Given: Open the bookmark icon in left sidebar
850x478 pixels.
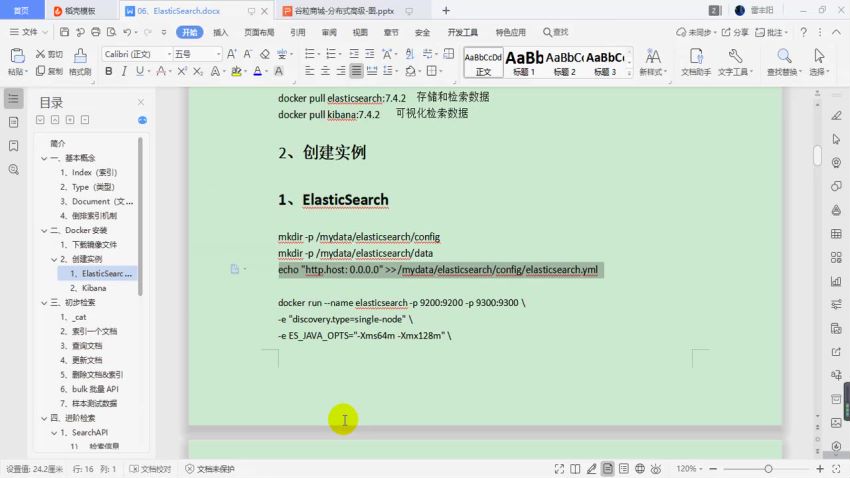Looking at the screenshot, I should [14, 146].
